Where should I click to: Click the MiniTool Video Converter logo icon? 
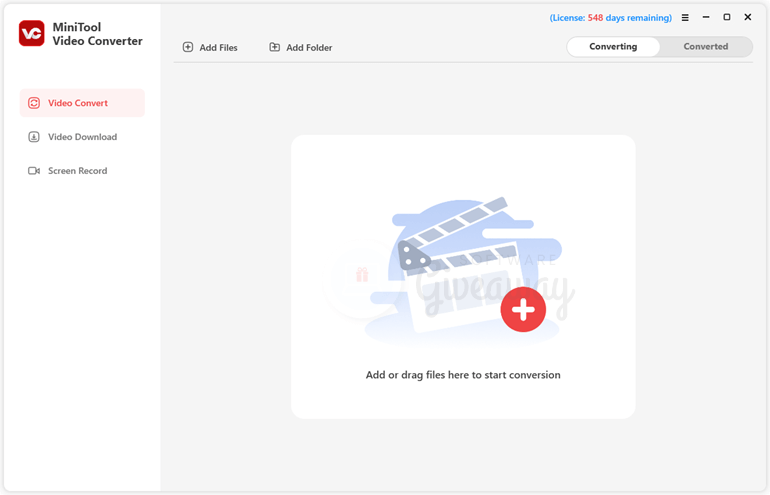tap(31, 33)
